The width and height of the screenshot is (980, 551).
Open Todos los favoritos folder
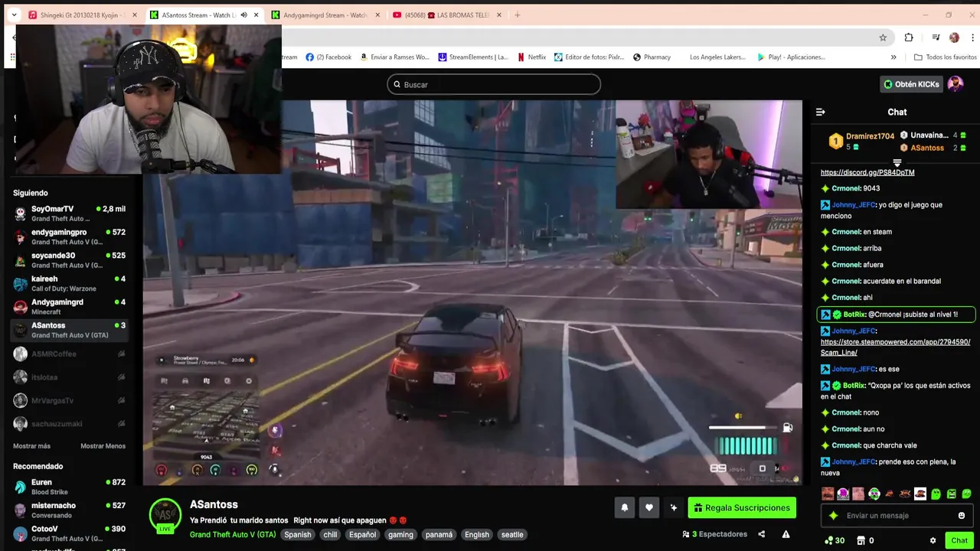(946, 57)
